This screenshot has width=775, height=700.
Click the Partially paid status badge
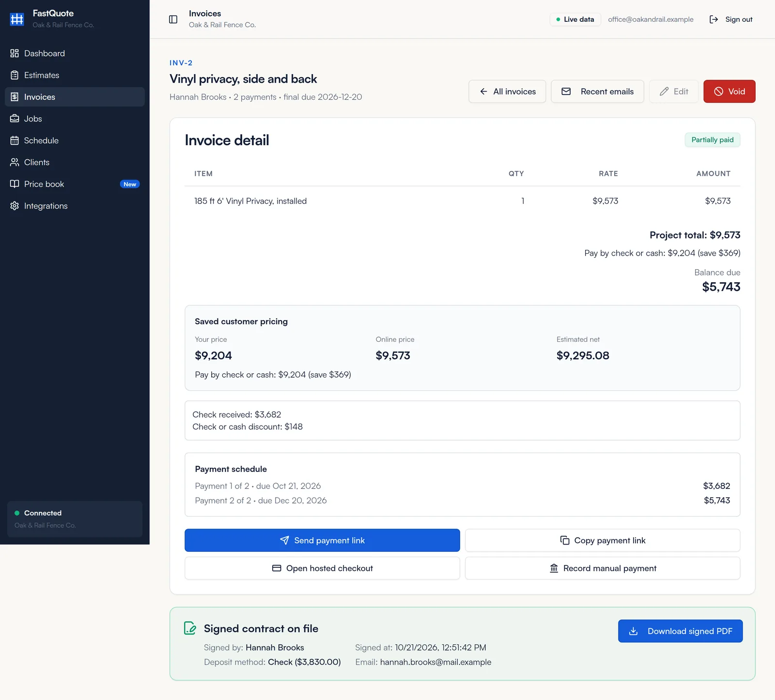coord(712,140)
